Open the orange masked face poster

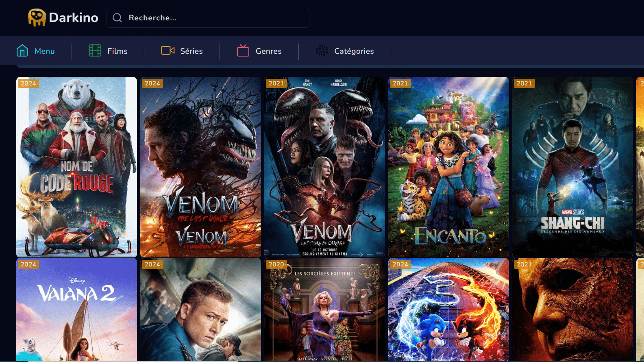tap(572, 310)
